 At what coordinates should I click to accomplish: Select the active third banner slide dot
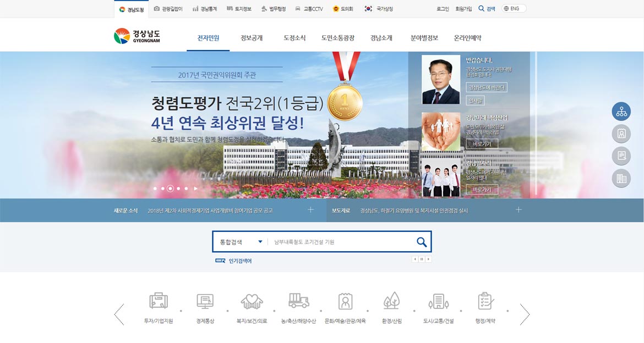(x=170, y=189)
